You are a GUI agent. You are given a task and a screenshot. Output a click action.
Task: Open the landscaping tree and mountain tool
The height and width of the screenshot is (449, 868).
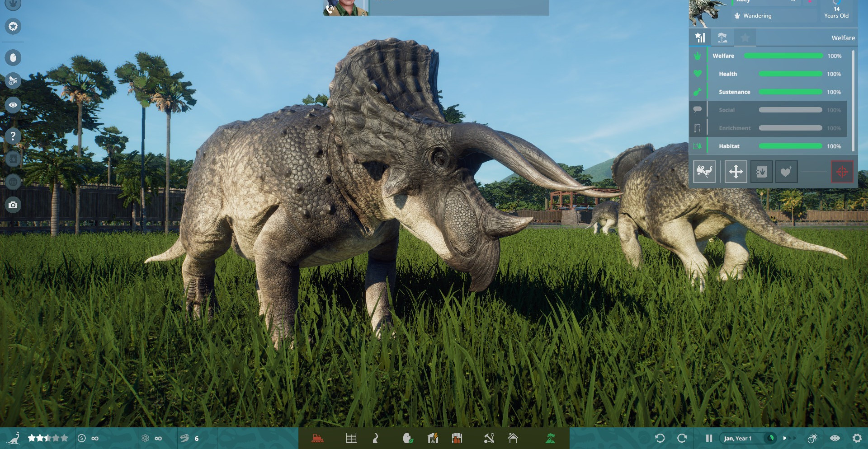(550, 438)
